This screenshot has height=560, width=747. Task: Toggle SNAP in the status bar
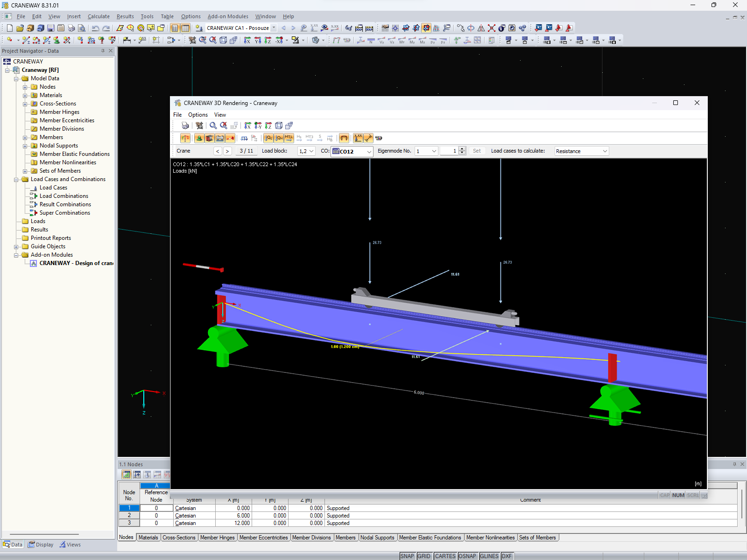[x=407, y=556]
